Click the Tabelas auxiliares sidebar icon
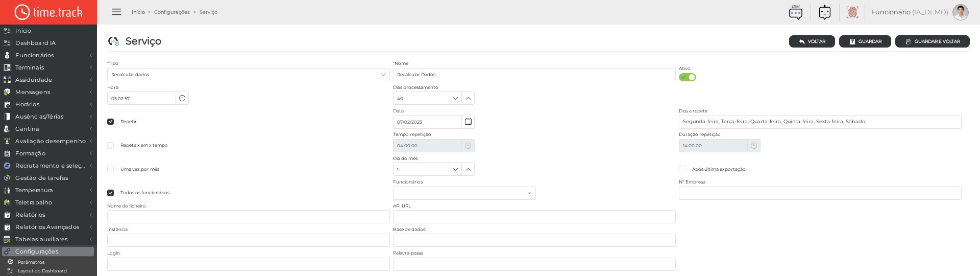 (x=7, y=239)
